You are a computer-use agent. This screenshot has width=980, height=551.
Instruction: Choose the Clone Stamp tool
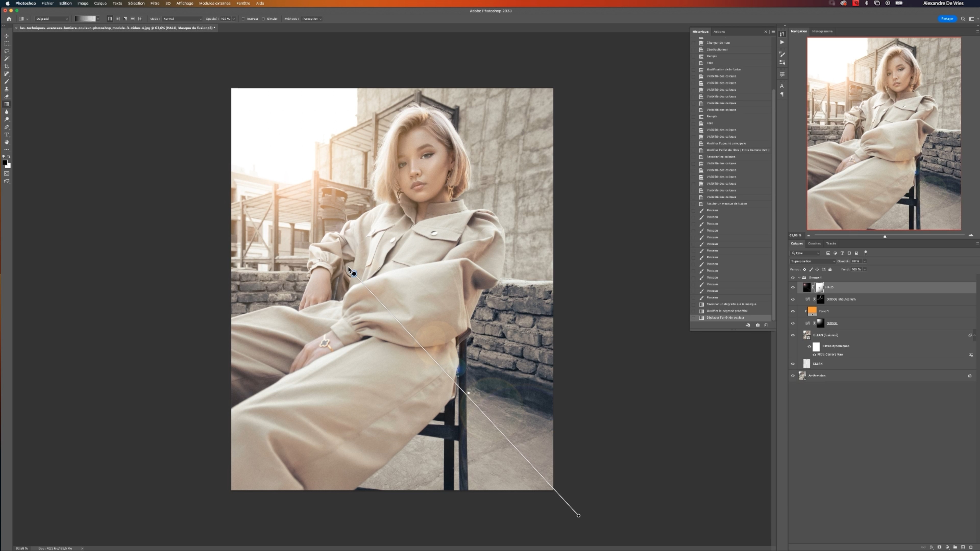pyautogui.click(x=6, y=89)
